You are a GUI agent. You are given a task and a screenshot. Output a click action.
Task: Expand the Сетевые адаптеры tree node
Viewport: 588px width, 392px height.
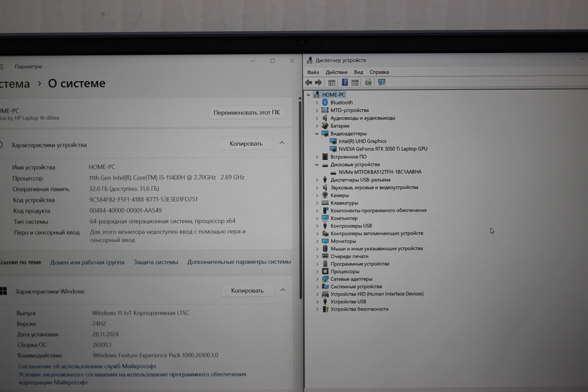(x=317, y=279)
